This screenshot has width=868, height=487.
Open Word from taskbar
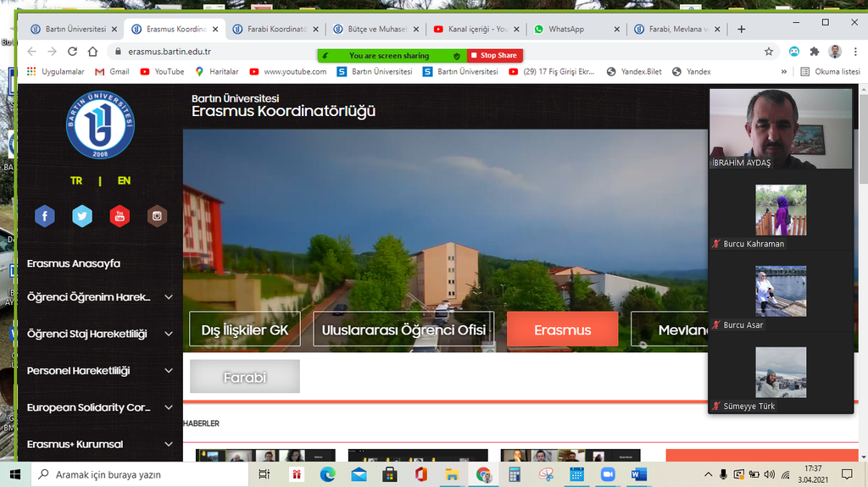(x=639, y=474)
